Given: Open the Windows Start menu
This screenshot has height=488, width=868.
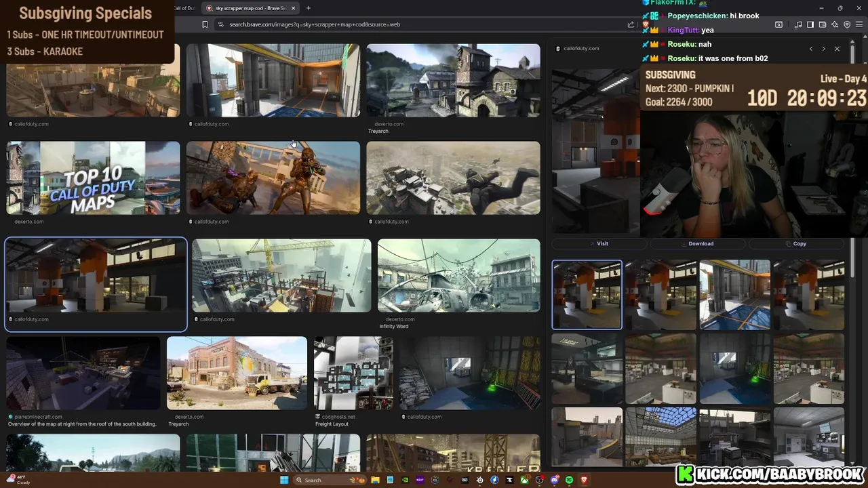Looking at the screenshot, I should click(x=284, y=480).
